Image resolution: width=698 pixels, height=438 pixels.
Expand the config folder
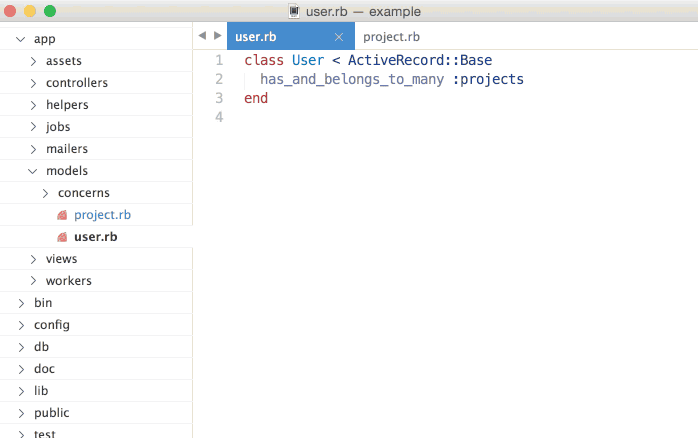pyautogui.click(x=21, y=325)
